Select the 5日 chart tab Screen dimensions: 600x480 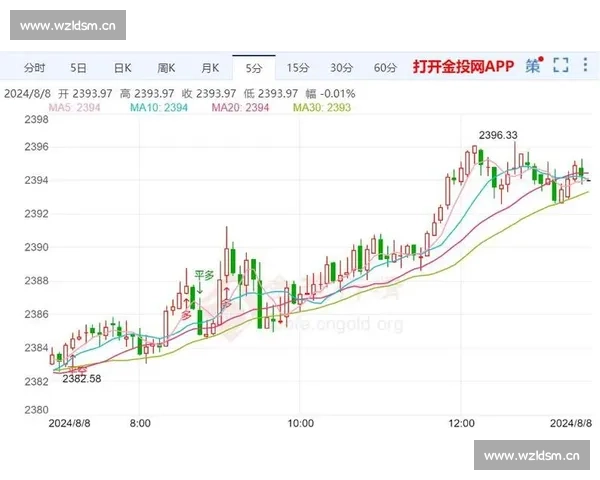[78, 68]
